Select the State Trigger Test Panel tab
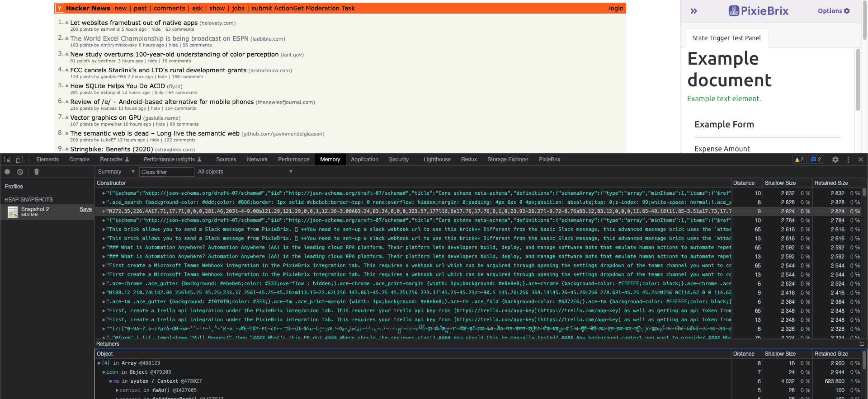The image size is (868, 399). coord(726,38)
